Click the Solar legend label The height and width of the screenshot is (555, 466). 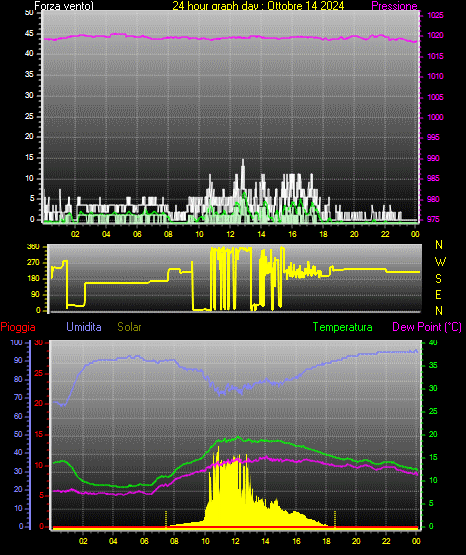pos(129,327)
